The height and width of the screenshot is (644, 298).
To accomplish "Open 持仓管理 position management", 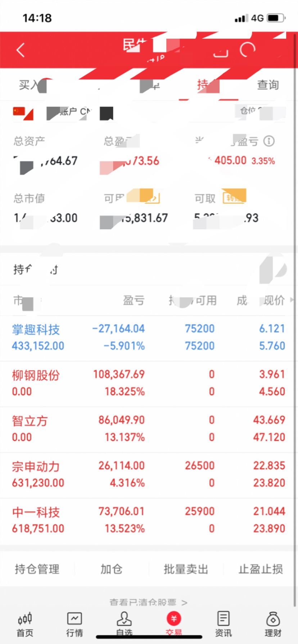I will (x=37, y=569).
